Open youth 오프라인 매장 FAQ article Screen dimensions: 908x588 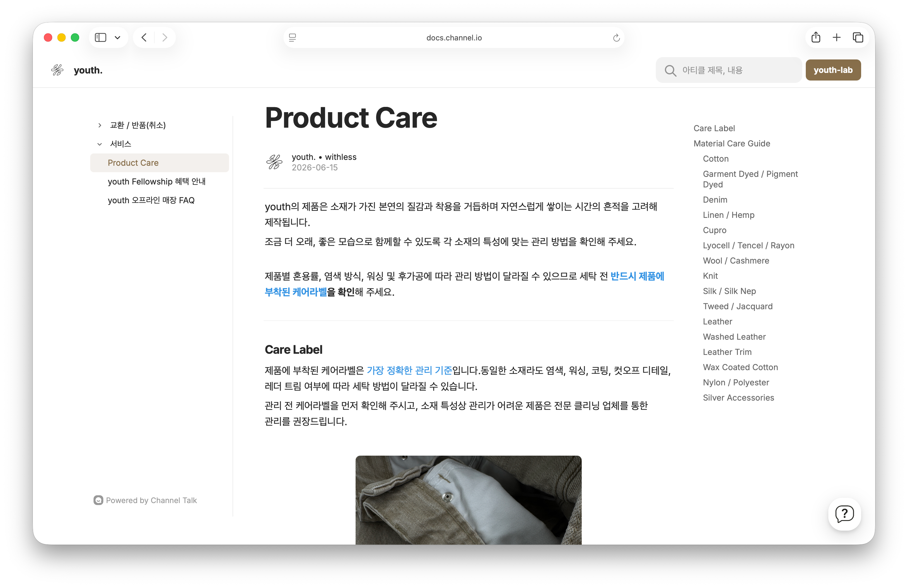coord(151,200)
